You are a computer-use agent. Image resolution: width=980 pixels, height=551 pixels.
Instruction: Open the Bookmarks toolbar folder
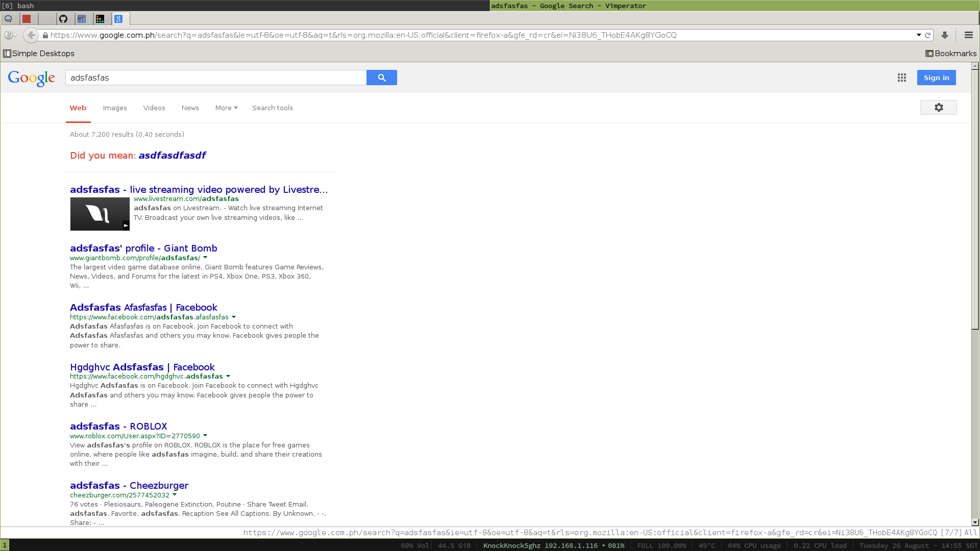[x=951, y=54]
